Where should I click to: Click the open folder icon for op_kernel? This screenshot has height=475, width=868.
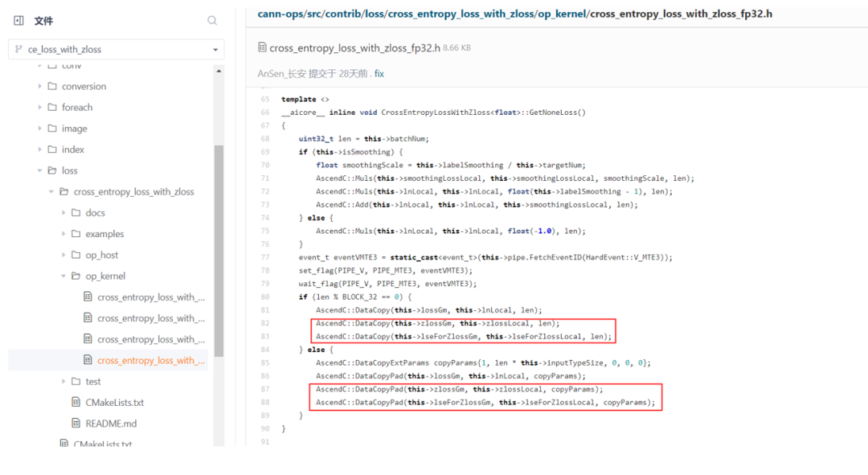76,275
